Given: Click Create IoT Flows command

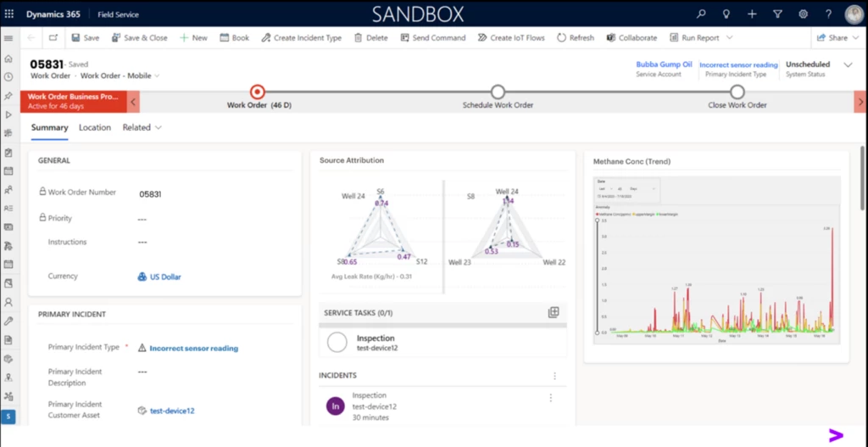Looking at the screenshot, I should 511,37.
